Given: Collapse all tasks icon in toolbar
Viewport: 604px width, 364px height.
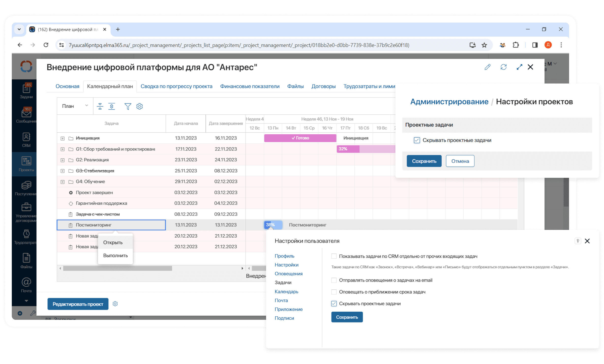Looking at the screenshot, I should 100,106.
